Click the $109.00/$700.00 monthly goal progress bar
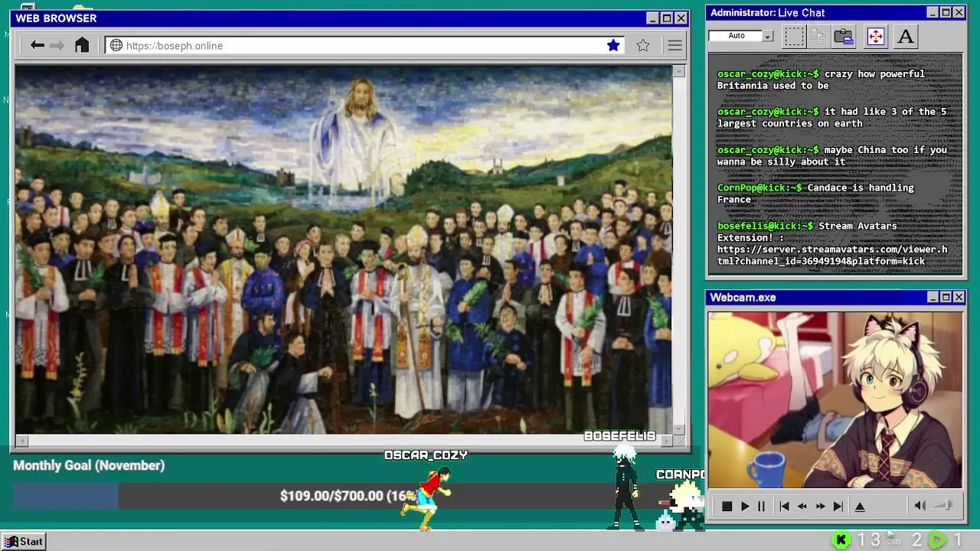980x551 pixels. (x=358, y=496)
